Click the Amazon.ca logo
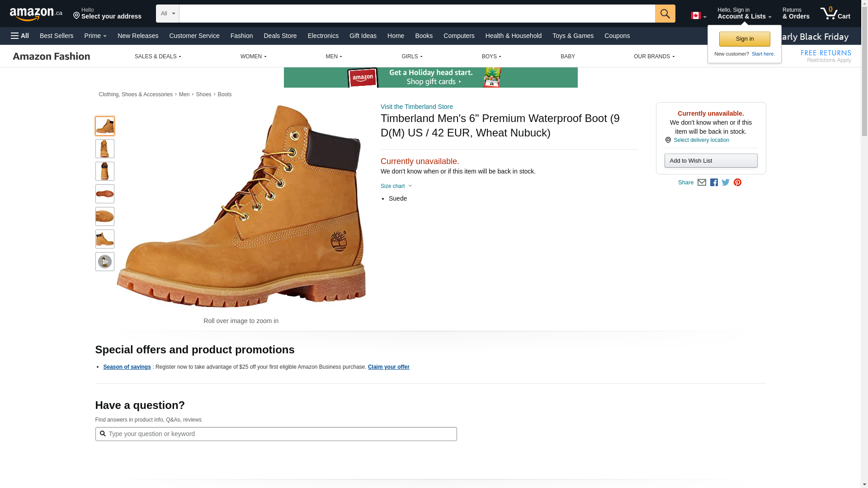Viewport: 868px width, 488px height. 36,14
